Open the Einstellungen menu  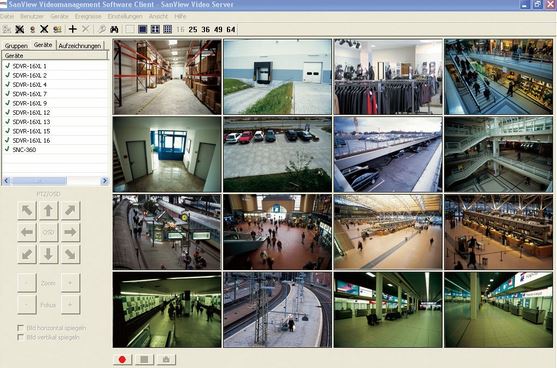click(x=125, y=16)
